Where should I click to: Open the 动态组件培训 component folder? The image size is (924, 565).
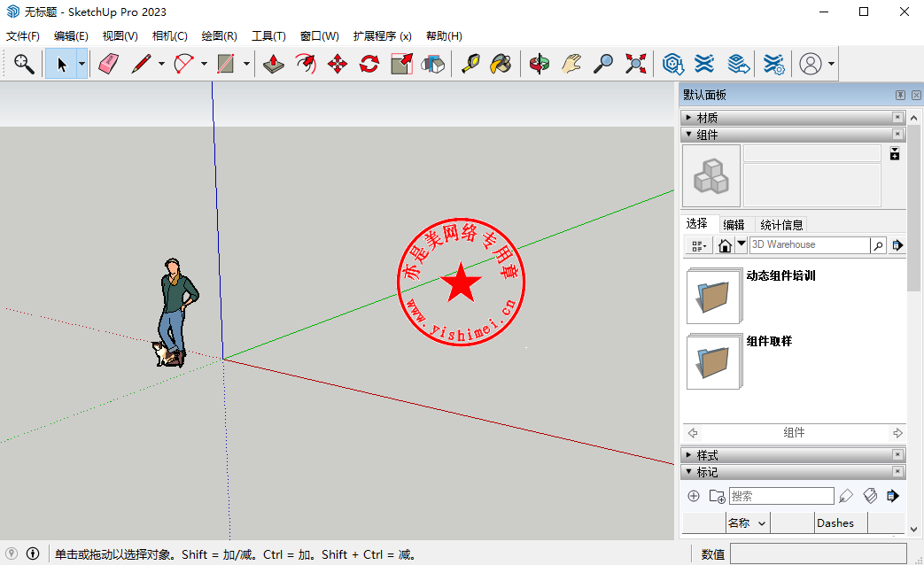[714, 296]
